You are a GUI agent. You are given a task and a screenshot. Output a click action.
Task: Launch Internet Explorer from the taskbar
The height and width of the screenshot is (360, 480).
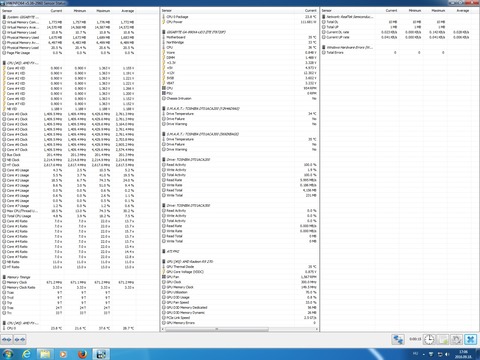tap(26, 354)
